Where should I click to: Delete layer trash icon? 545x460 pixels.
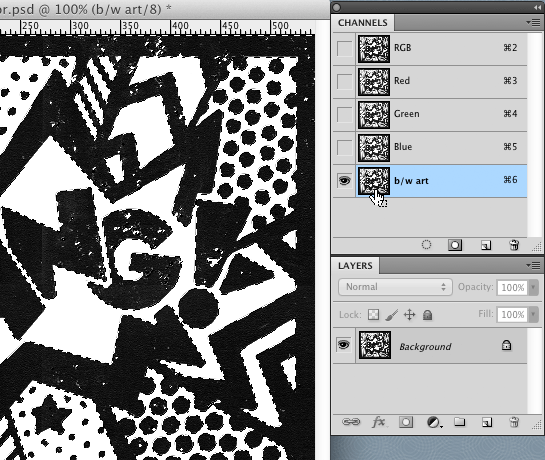[x=514, y=422]
